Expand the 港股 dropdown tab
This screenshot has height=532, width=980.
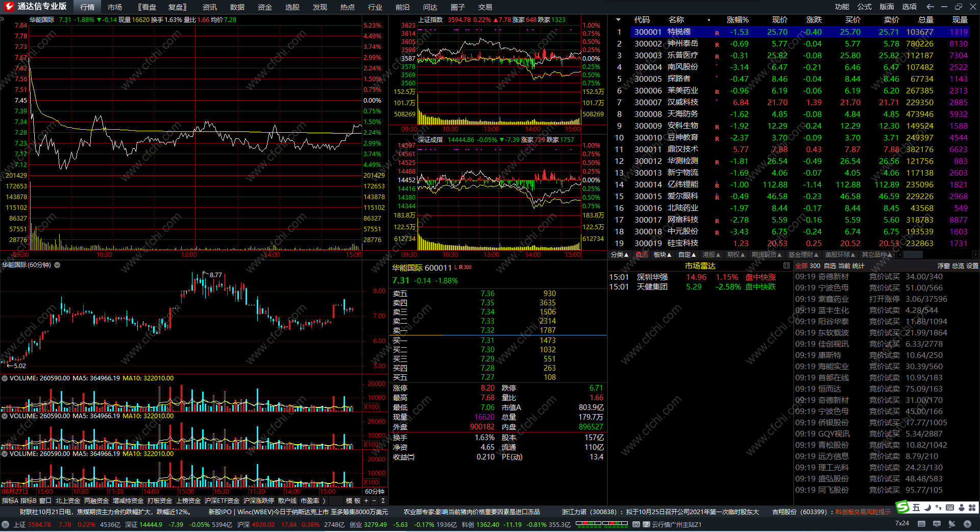pos(712,255)
